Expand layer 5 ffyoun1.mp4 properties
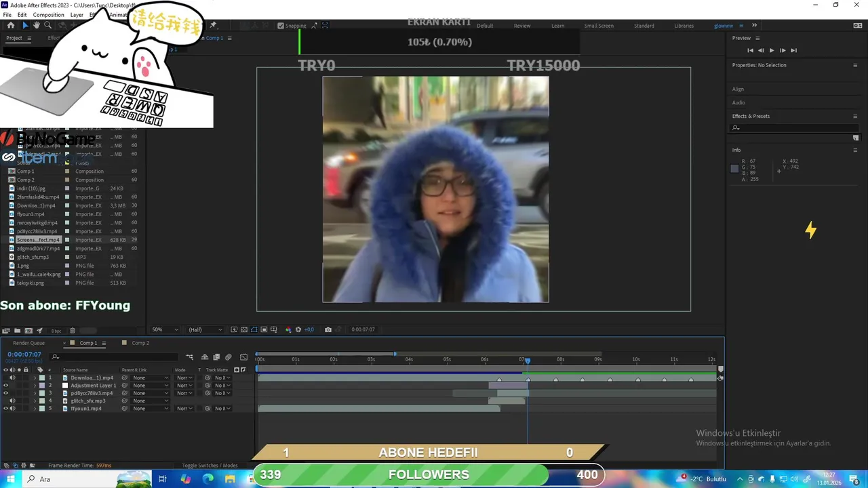 coord(35,409)
